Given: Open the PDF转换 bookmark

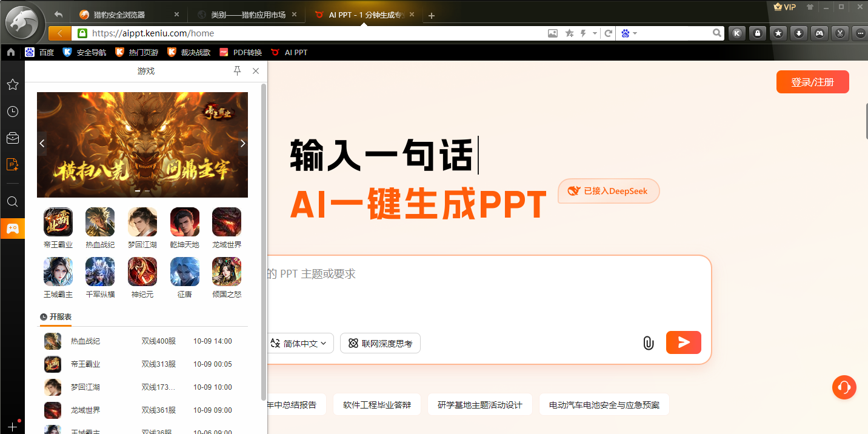Looking at the screenshot, I should click(241, 53).
